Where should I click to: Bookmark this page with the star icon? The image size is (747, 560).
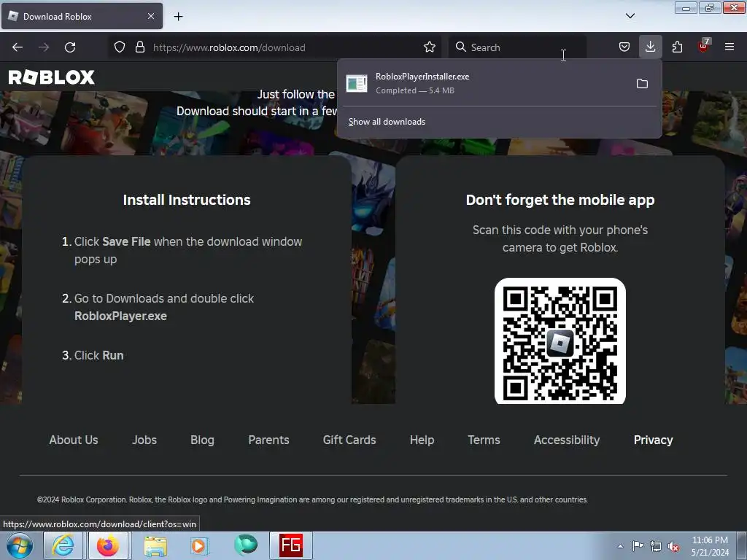click(429, 47)
